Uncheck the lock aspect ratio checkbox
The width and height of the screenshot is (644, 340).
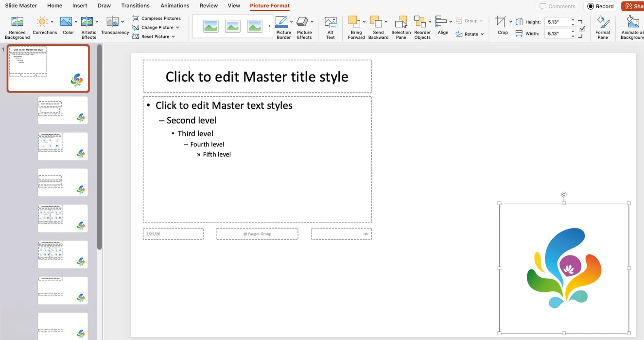click(x=582, y=28)
